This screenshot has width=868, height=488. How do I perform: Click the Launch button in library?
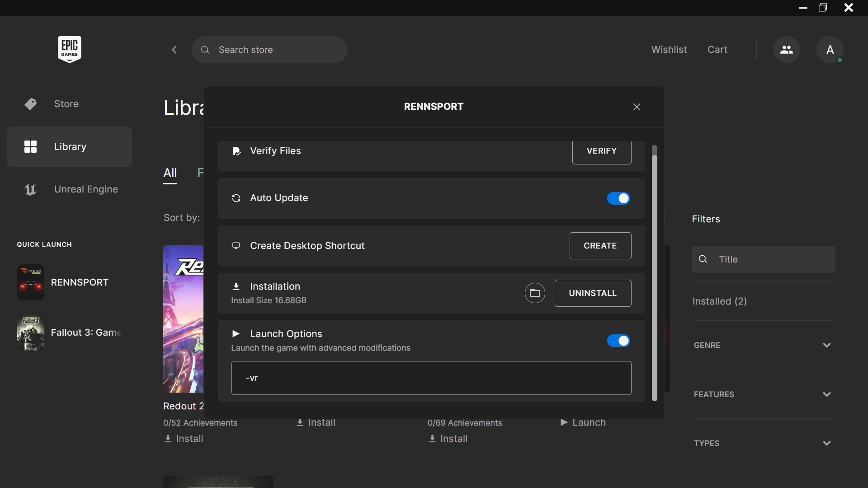pyautogui.click(x=583, y=422)
